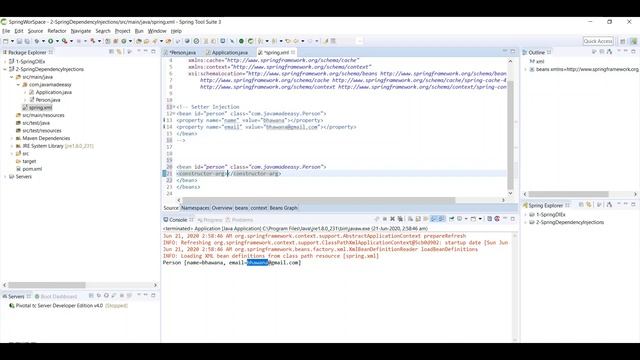Click the Save toolbar icon
Screen dimensions: 640x360
19,41
